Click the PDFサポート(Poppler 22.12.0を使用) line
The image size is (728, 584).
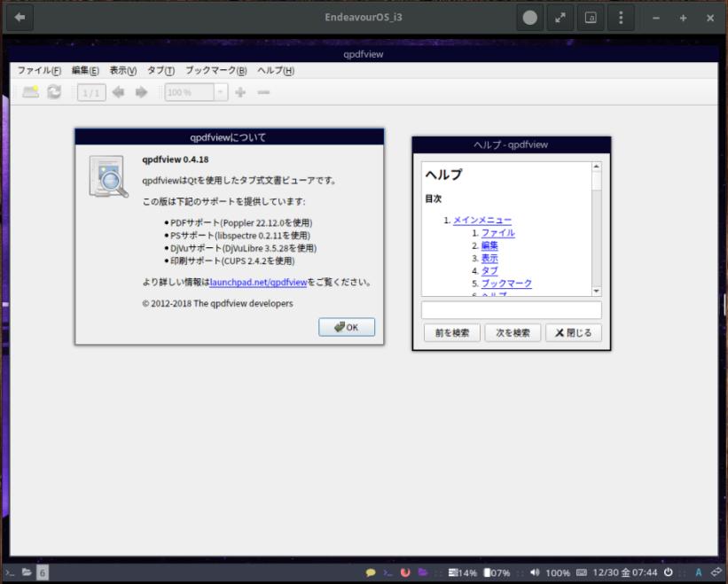pos(241,222)
